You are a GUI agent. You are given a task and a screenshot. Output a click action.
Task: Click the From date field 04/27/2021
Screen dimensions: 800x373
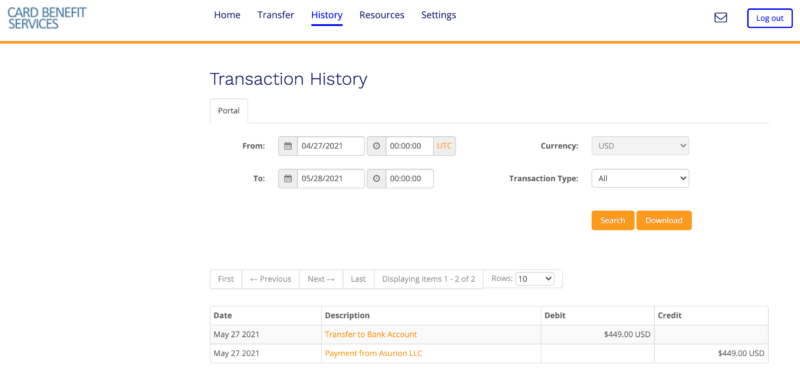point(331,146)
